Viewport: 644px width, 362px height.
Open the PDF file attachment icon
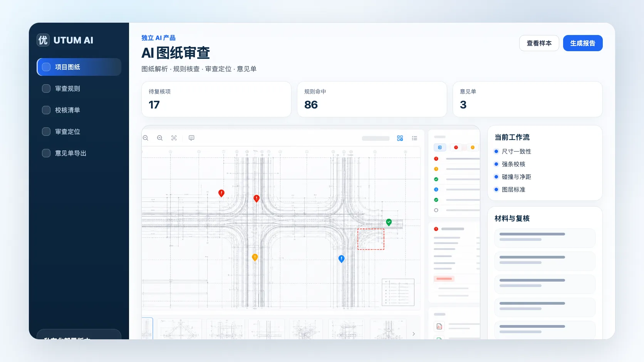(x=439, y=326)
